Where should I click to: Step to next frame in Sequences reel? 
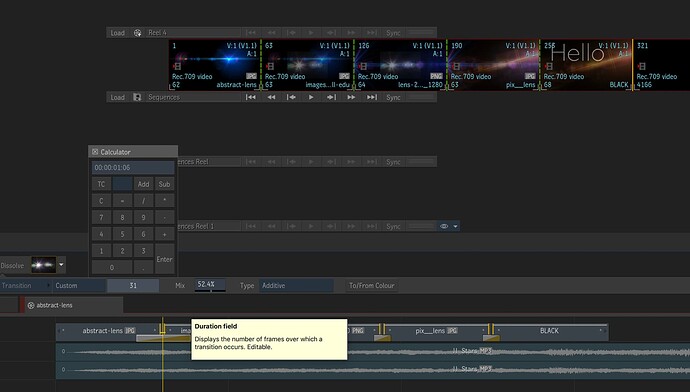[331, 97]
